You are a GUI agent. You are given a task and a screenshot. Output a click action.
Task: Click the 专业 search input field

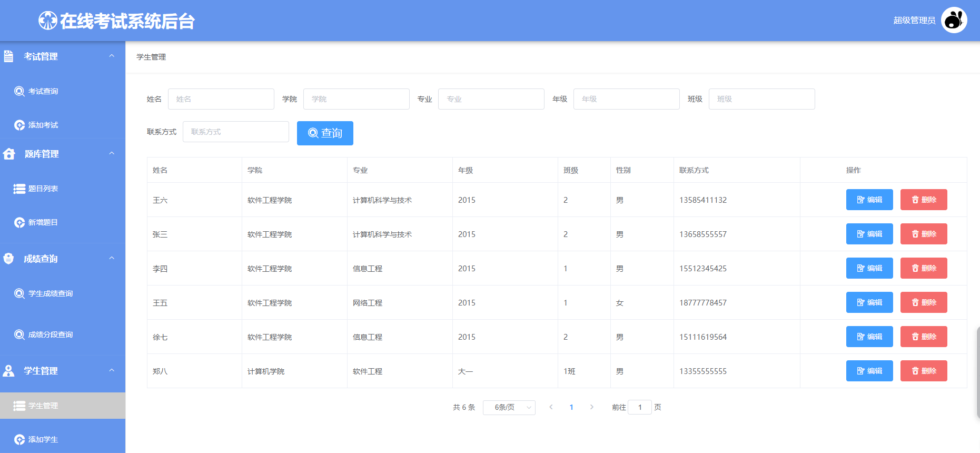491,99
